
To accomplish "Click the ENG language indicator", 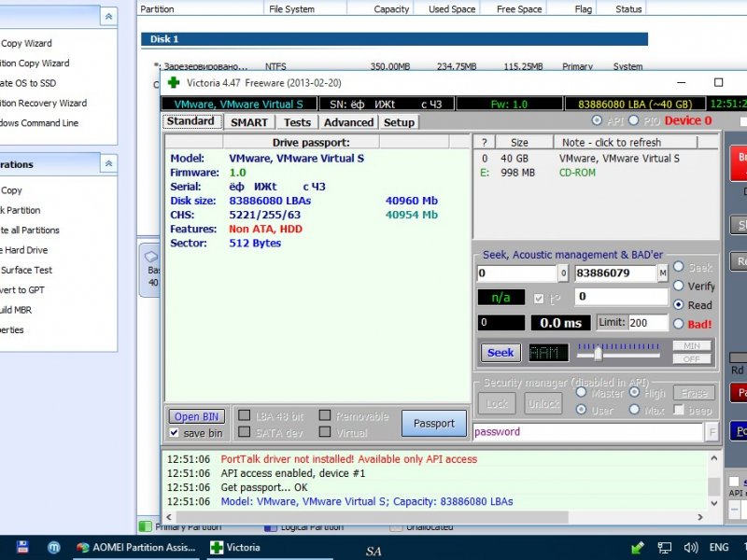I will click(x=719, y=548).
